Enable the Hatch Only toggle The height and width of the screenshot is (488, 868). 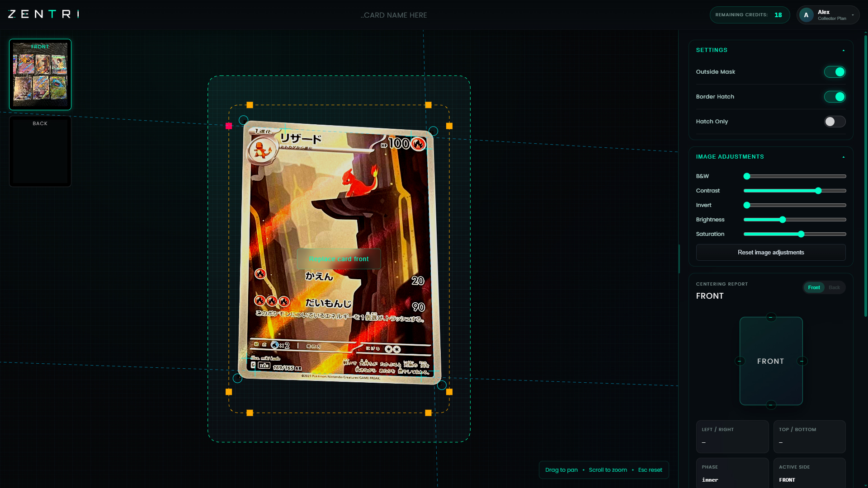[x=835, y=122]
